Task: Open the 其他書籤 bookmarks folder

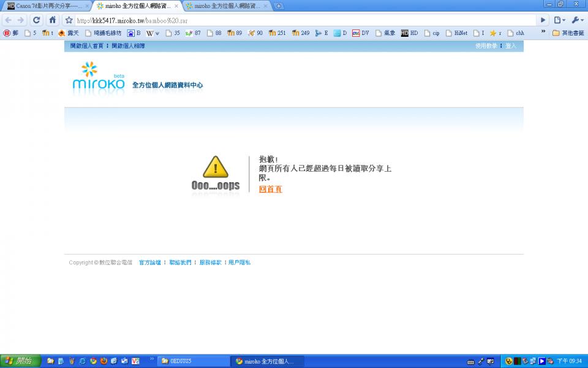Action: coord(568,33)
